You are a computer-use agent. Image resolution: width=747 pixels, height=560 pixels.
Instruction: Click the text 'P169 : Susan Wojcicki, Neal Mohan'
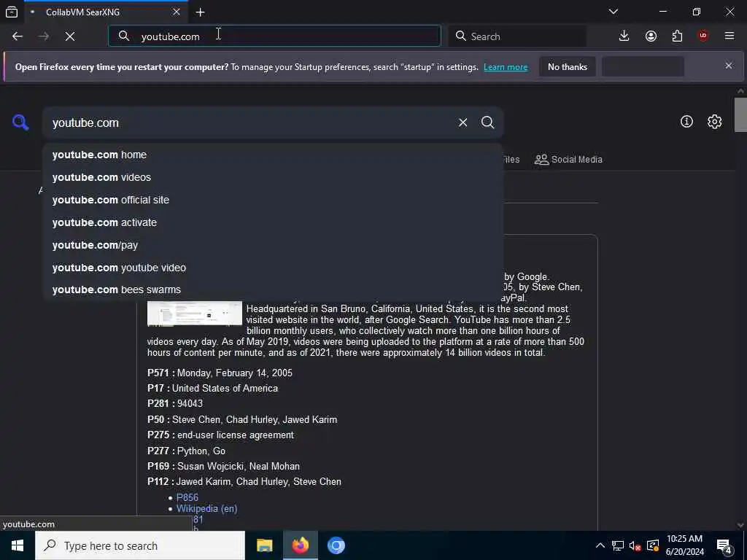(223, 466)
